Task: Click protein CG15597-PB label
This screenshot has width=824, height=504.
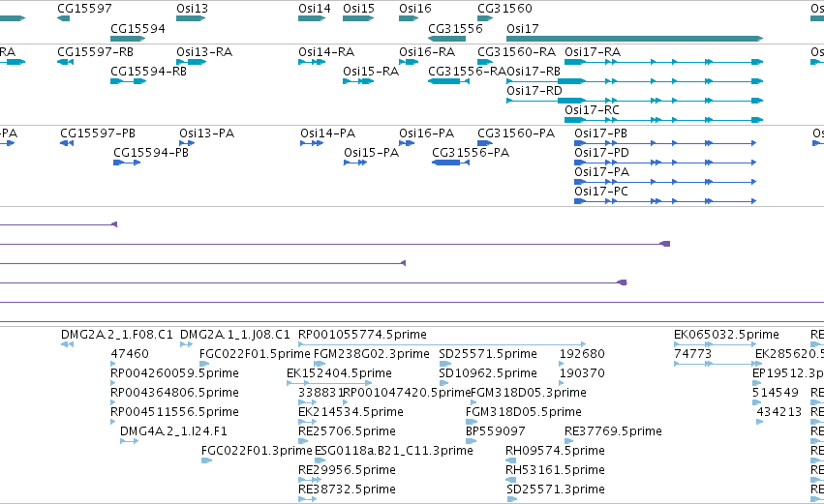Action: click(x=98, y=133)
